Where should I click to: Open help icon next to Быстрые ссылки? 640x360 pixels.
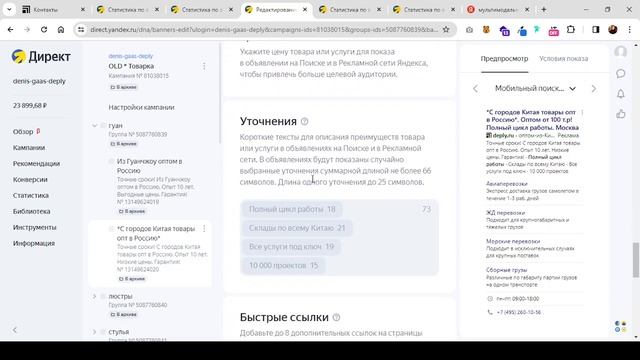pyautogui.click(x=336, y=318)
